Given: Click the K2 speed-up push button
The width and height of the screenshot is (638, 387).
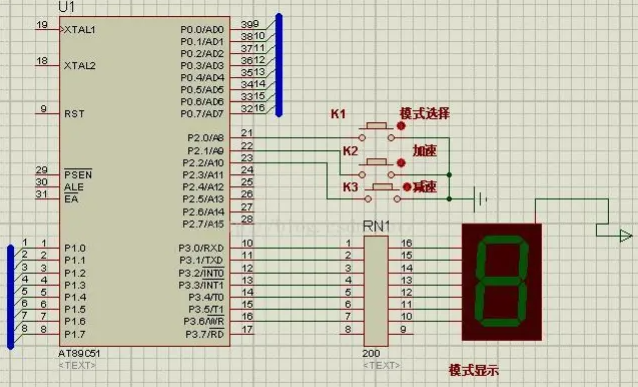Looking at the screenshot, I should pyautogui.click(x=376, y=168).
